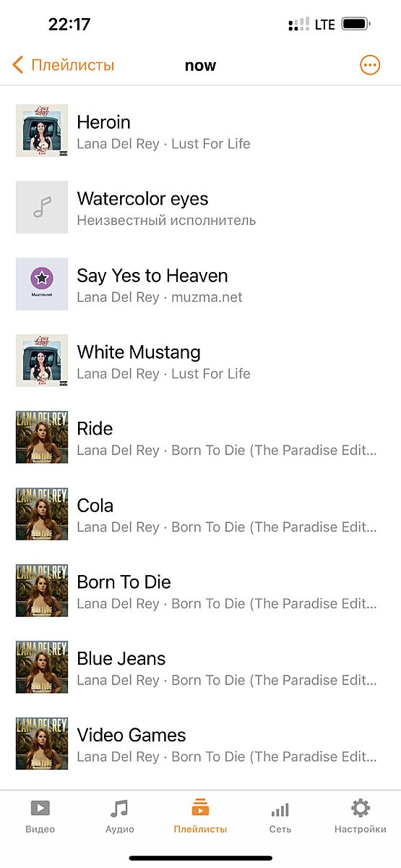Play Ride by Lana Del Rey
This screenshot has width=401, height=868.
(200, 438)
